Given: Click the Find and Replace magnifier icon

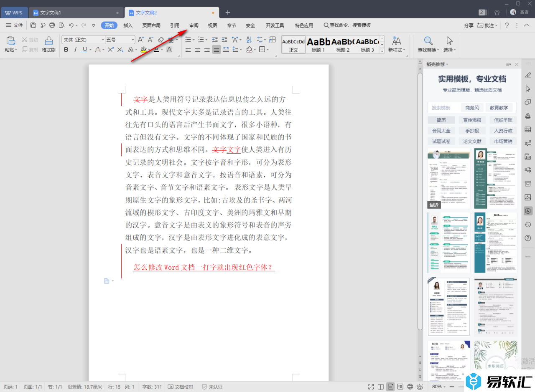Looking at the screenshot, I should pos(428,40).
